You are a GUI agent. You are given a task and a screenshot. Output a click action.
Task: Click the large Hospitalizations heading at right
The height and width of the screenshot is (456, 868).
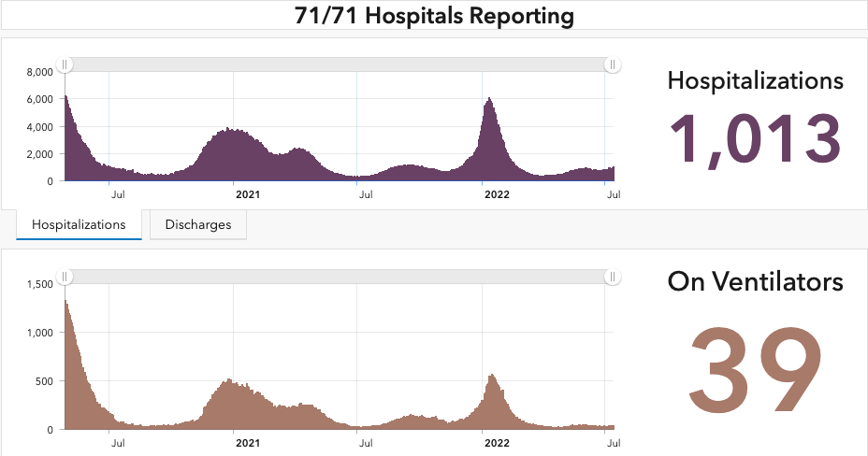[755, 80]
